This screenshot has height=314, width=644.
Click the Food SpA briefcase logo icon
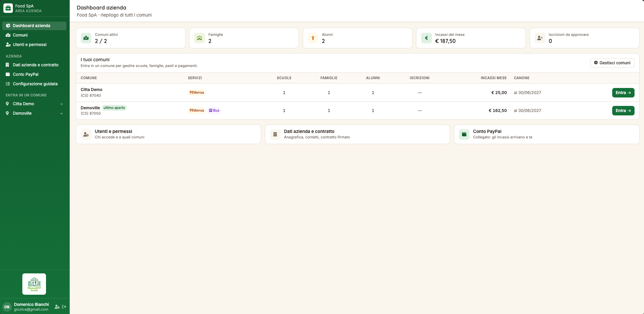(8, 8)
